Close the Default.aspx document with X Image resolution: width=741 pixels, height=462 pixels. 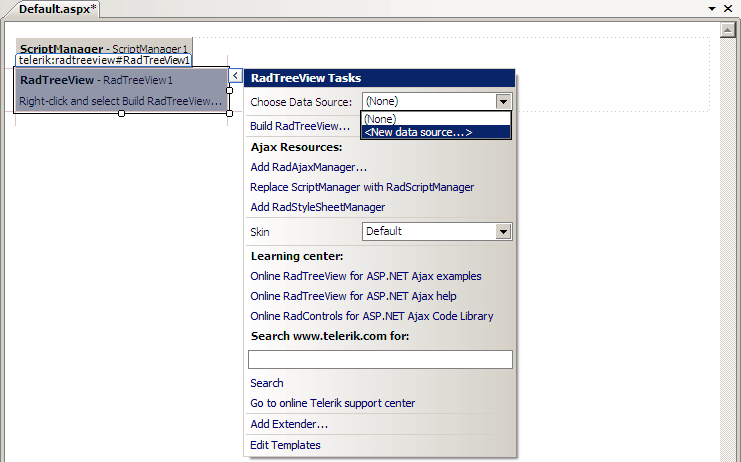(728, 9)
